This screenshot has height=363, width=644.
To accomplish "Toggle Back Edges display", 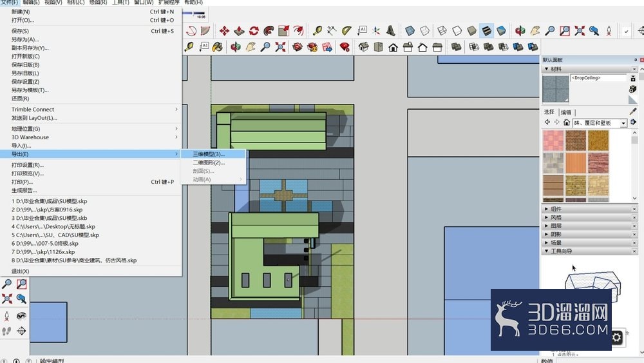I will coord(424,31).
